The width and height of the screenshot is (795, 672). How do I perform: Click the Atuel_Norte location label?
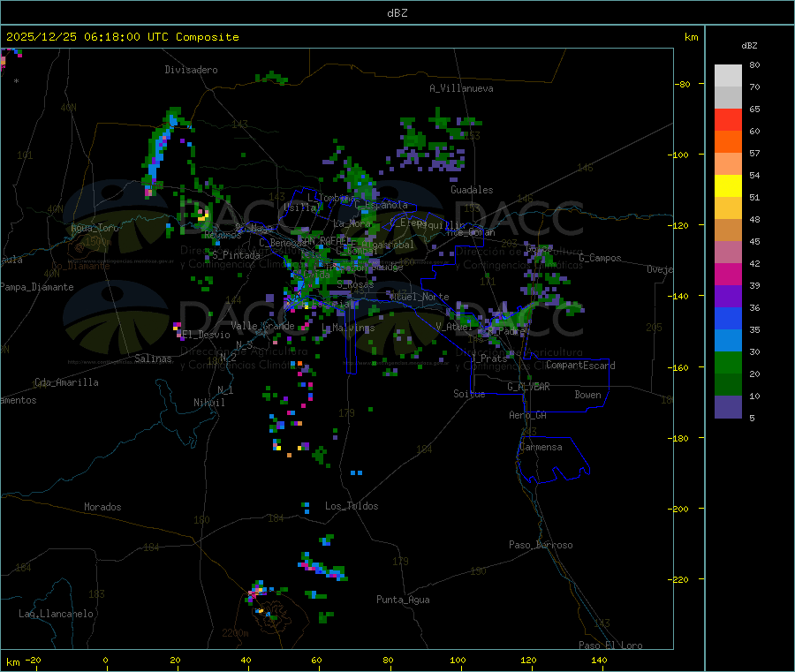420,297
